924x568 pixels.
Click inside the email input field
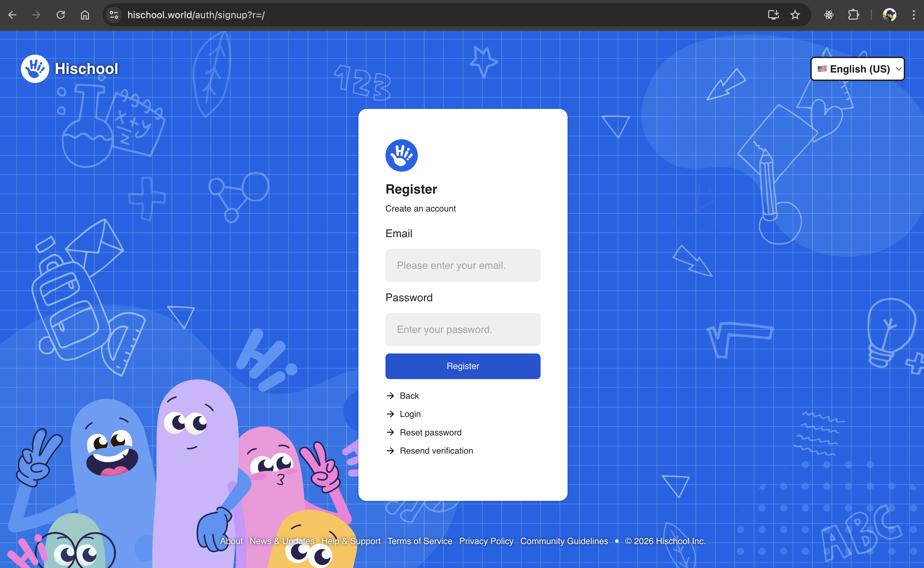(x=463, y=265)
